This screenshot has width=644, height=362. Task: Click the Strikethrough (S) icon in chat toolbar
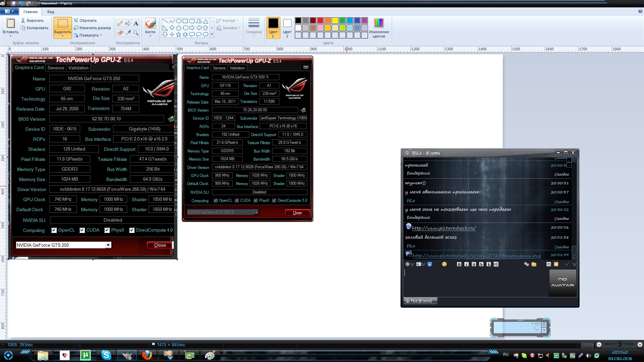pos(481,264)
